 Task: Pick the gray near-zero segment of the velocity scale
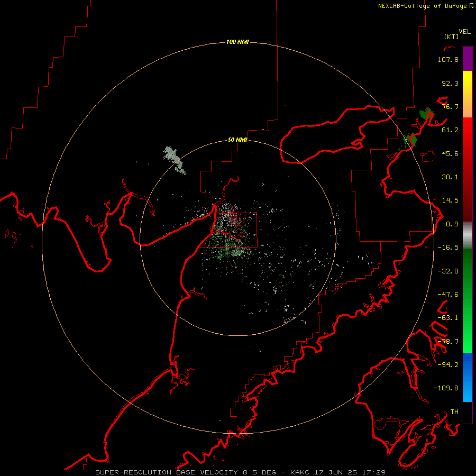[x=467, y=235]
